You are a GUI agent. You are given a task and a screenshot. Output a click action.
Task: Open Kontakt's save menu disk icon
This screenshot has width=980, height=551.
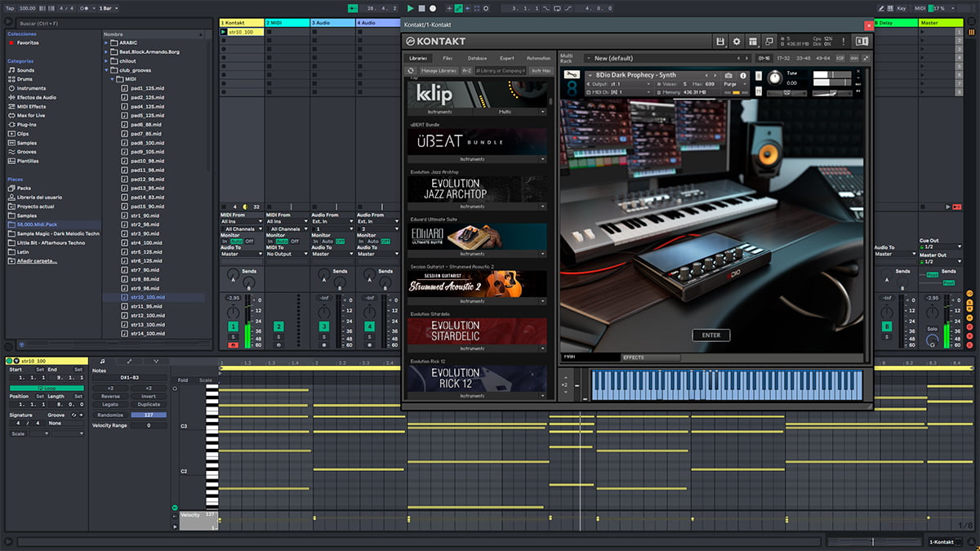pos(719,42)
